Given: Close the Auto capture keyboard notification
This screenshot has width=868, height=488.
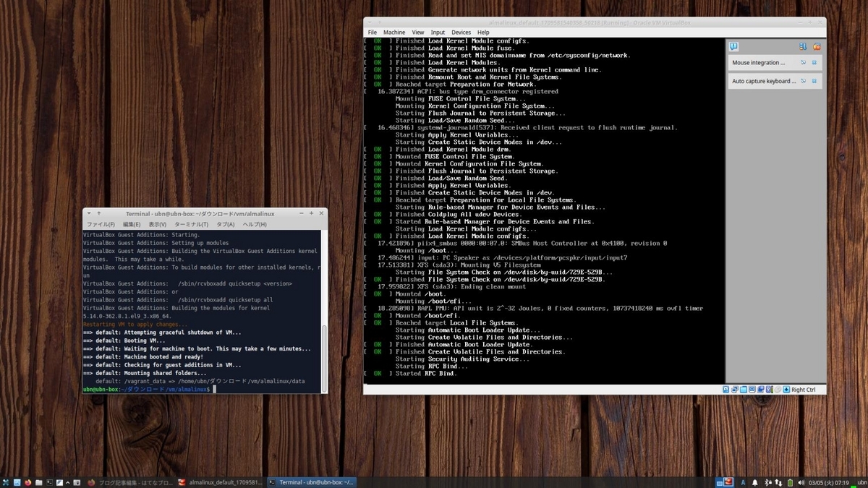Looking at the screenshot, I should (x=814, y=80).
